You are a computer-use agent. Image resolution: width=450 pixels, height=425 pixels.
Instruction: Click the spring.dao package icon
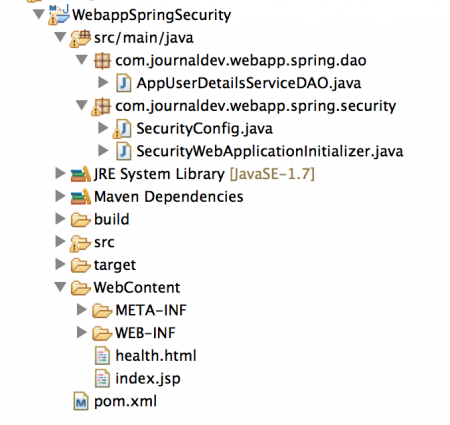click(x=102, y=61)
